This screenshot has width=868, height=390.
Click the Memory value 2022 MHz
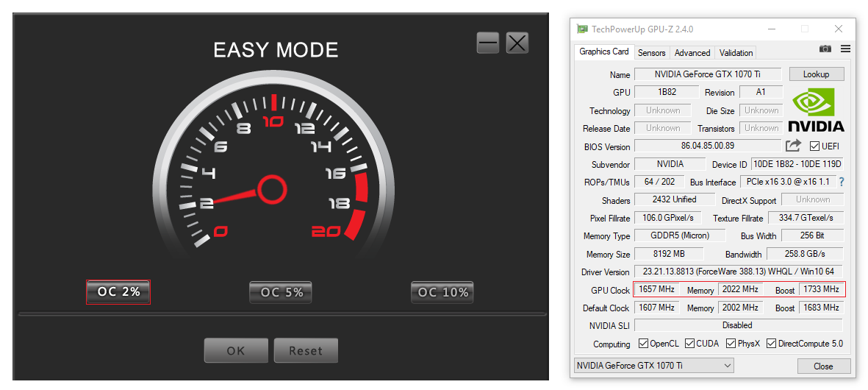(740, 289)
